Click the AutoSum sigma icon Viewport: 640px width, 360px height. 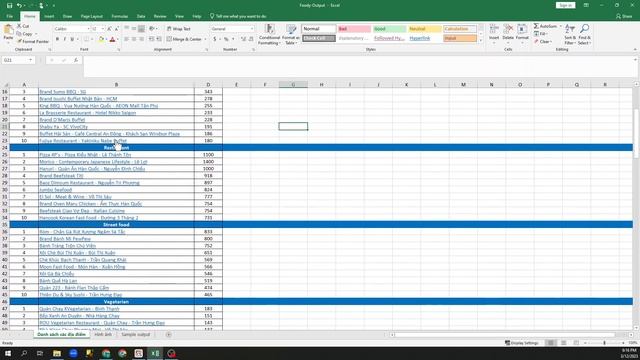[x=536, y=26]
